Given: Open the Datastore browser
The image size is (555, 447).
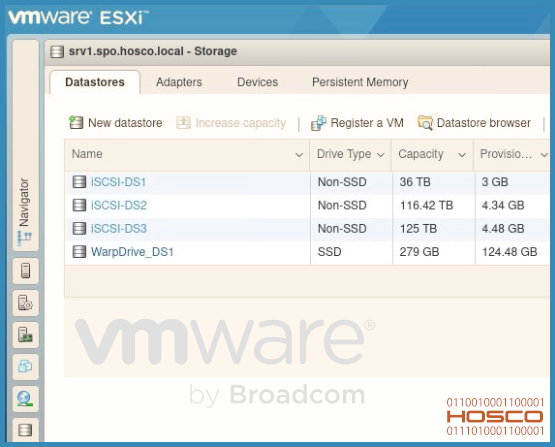Looking at the screenshot, I should [x=474, y=123].
